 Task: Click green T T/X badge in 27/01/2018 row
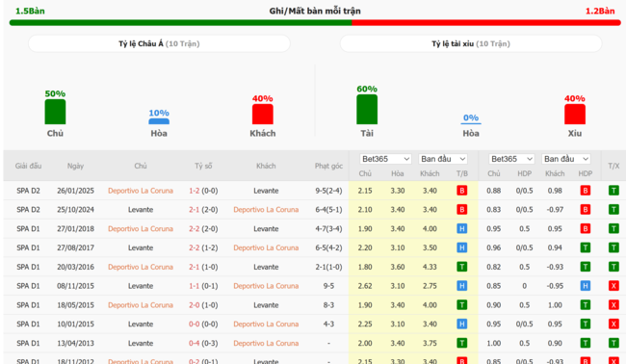pyautogui.click(x=613, y=228)
